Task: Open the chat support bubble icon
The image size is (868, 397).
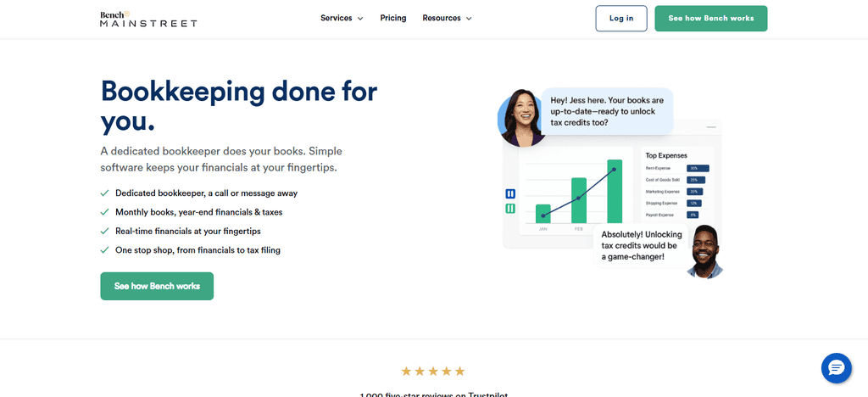Action: (x=836, y=368)
